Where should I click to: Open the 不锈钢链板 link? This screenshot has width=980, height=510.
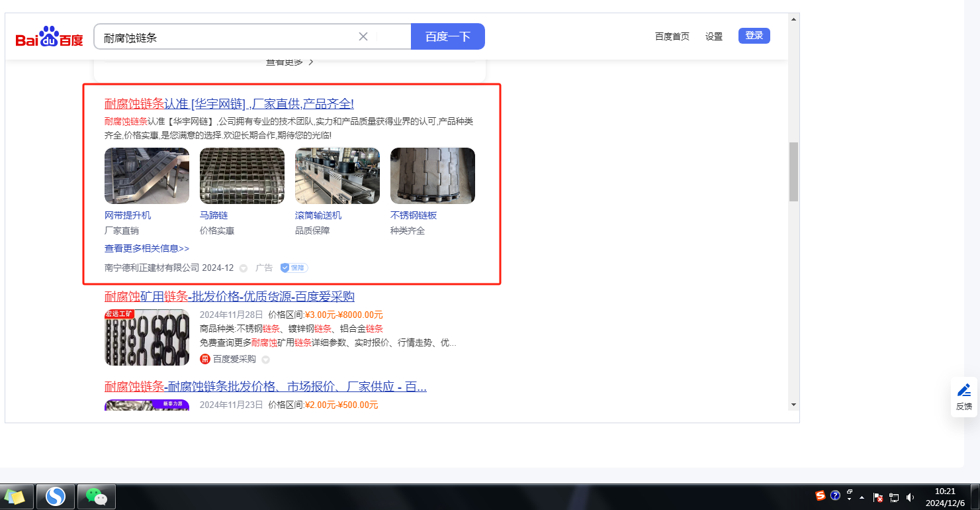pos(414,215)
